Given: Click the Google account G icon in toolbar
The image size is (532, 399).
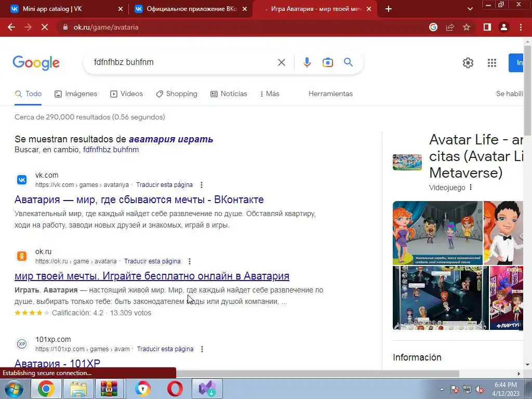Looking at the screenshot, I should tap(433, 27).
